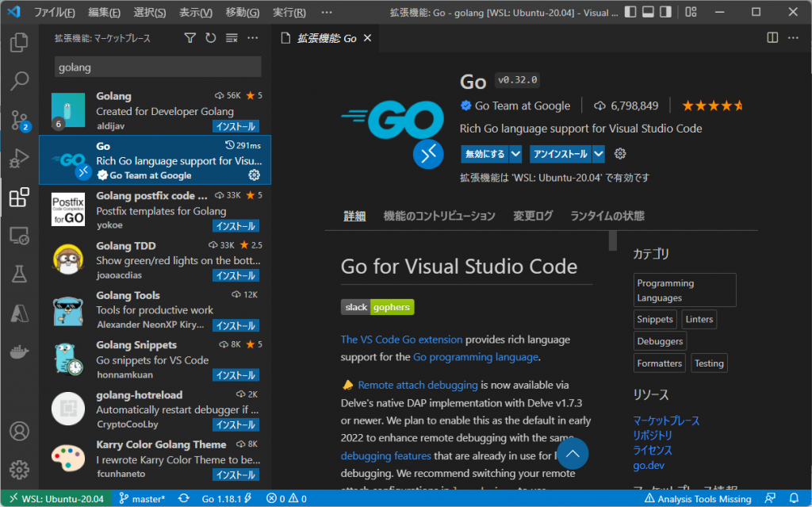
Task: Install the Golang Snippets extension
Action: coord(236,375)
